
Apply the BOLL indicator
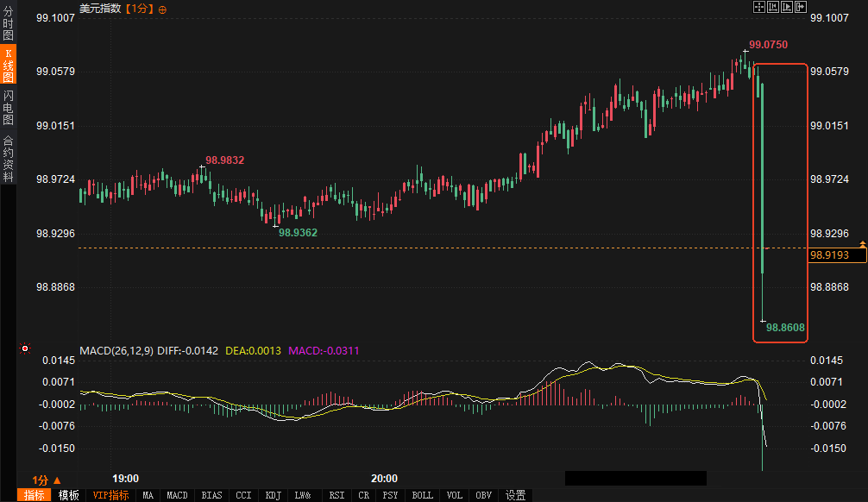[423, 495]
